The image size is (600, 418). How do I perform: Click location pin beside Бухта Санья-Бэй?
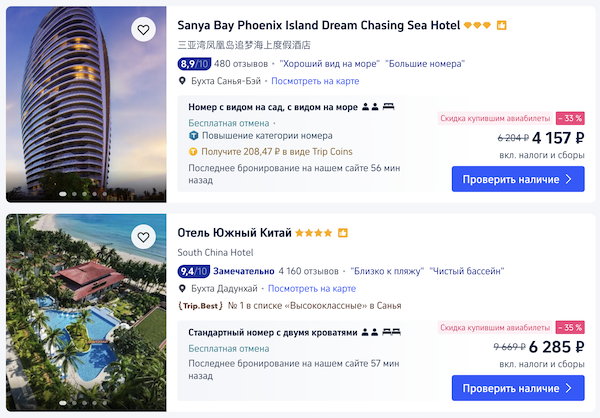pos(182,81)
